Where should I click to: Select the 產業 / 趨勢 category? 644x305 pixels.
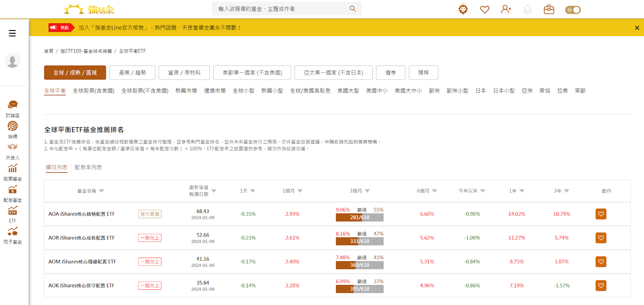coord(132,73)
